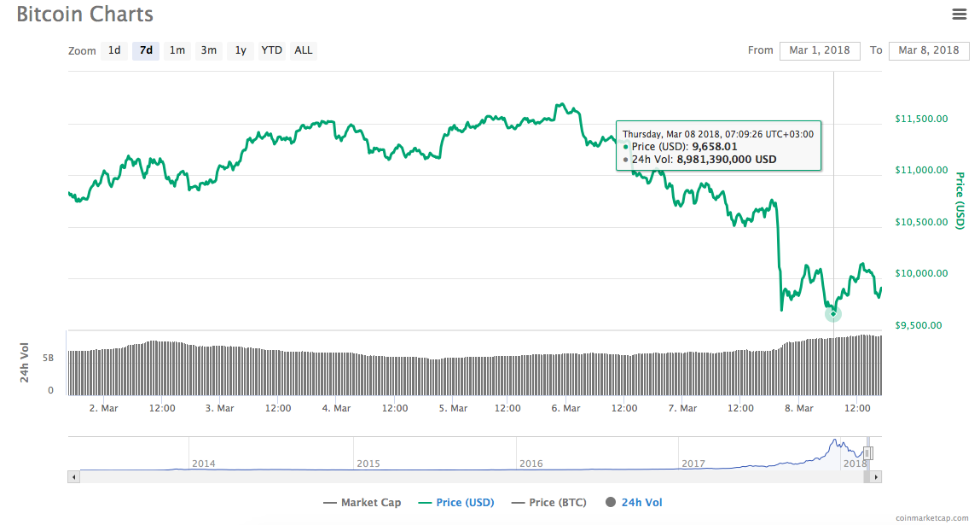
Task: Click the 7. Mar date axis label
Action: pyautogui.click(x=682, y=408)
